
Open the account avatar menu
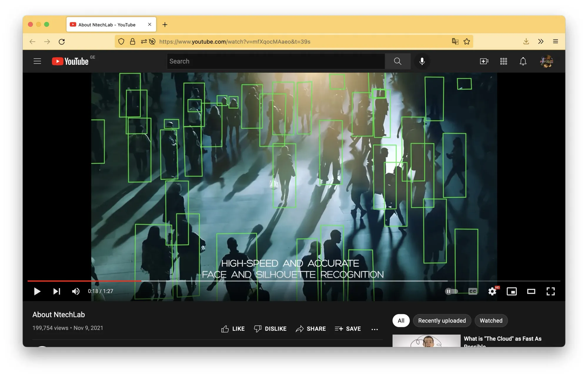[x=547, y=61]
